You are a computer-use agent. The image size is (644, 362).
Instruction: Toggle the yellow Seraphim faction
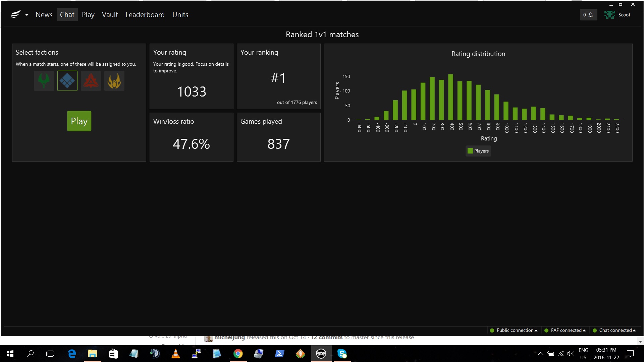coord(114,81)
